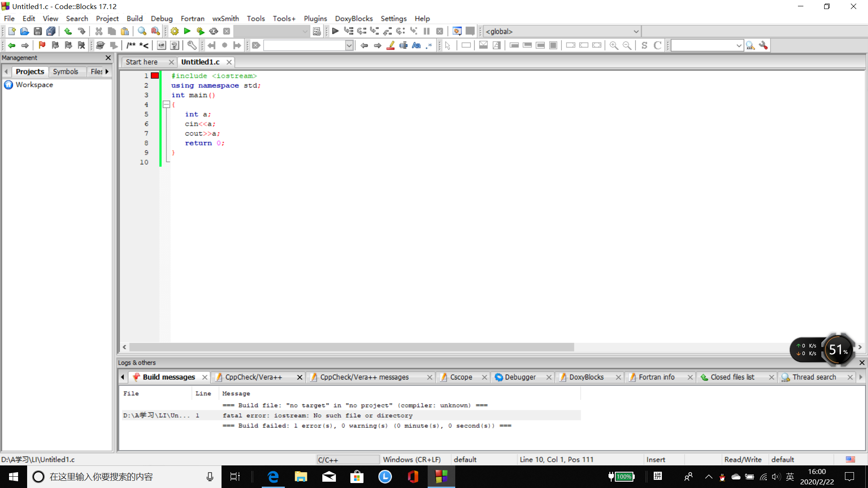Click the Stop build/run icon

(x=226, y=31)
